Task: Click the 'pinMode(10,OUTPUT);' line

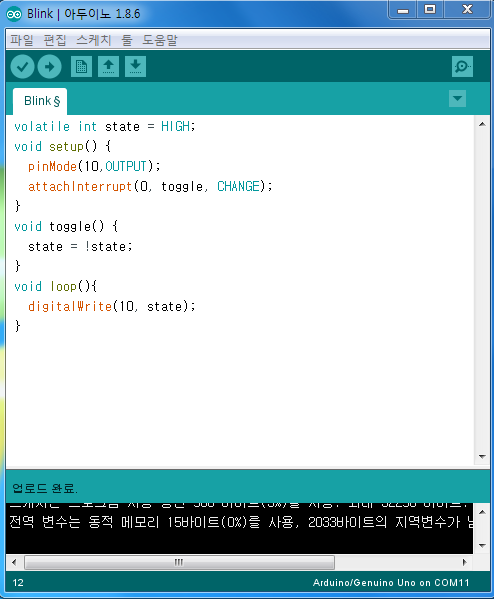Action: (94, 166)
